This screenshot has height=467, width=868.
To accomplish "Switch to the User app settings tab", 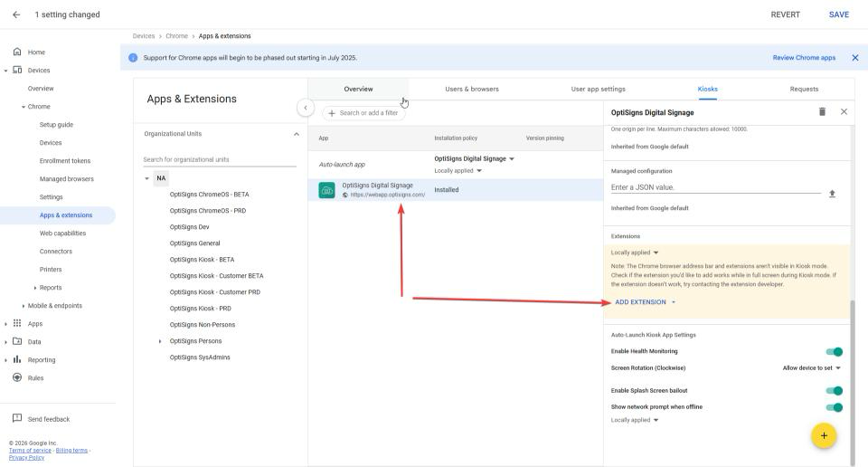I will (x=598, y=89).
